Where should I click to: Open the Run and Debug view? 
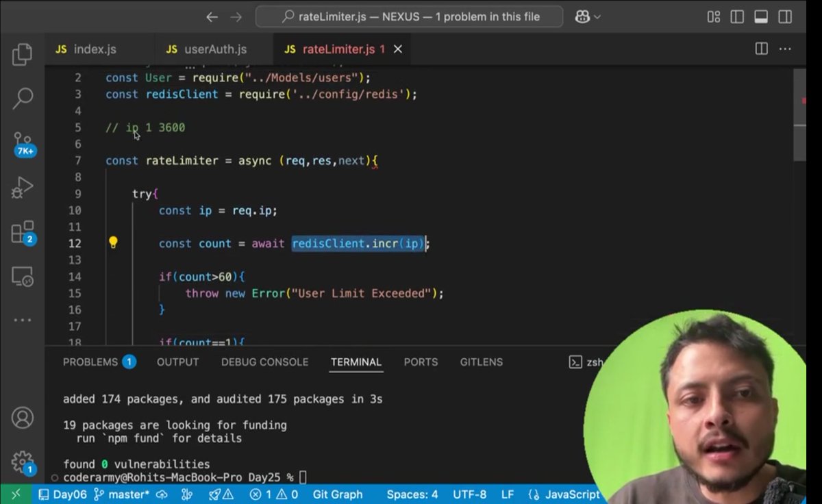tap(23, 188)
